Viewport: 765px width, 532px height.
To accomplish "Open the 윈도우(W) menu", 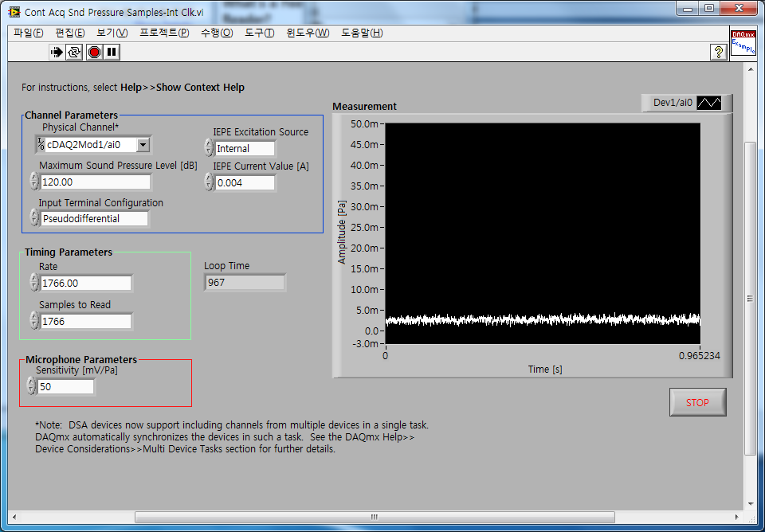I will (308, 33).
